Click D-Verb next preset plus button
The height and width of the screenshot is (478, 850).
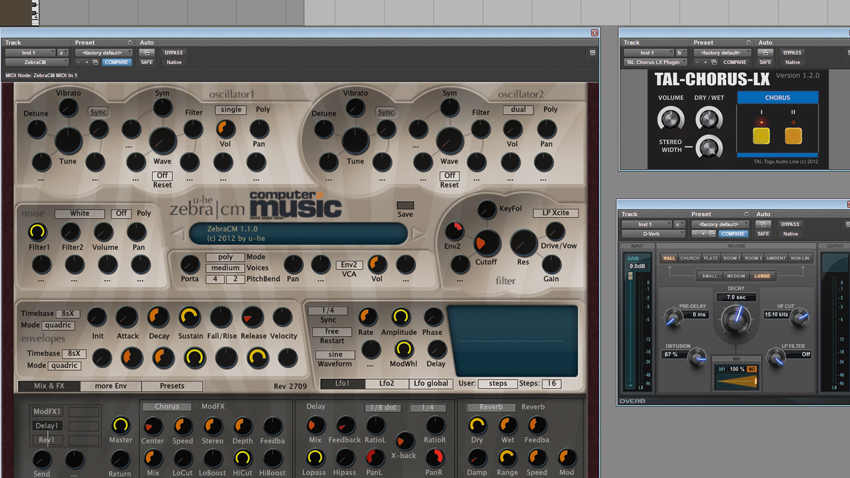704,234
